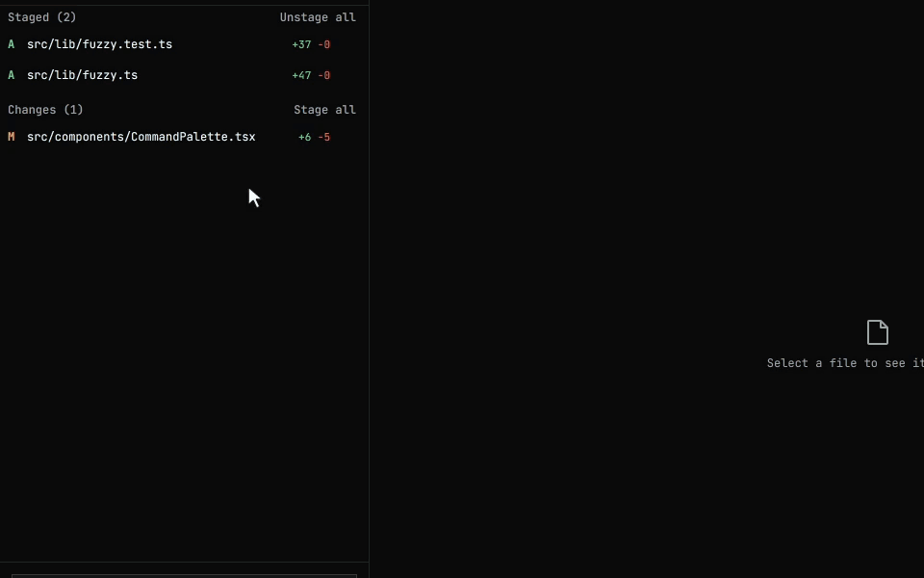Click the -5 deletions count for CommandPalette.tsx
Viewport: 924px width, 578px height.
click(x=323, y=137)
